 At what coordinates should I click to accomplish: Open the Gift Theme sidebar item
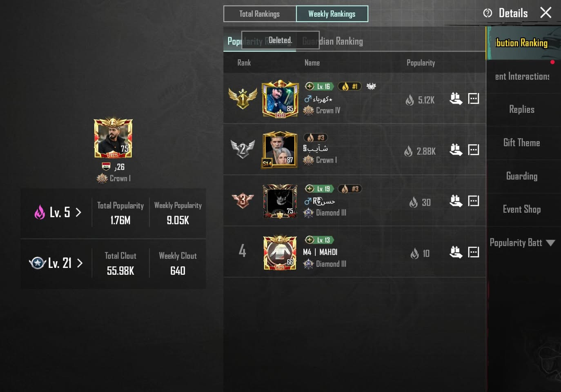coord(522,143)
